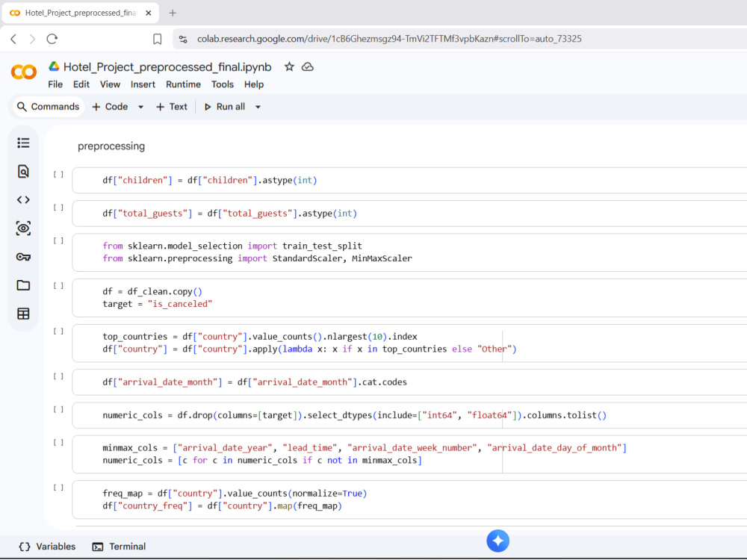The image size is (747, 560).
Task: Open the Commands search button
Action: tap(48, 107)
